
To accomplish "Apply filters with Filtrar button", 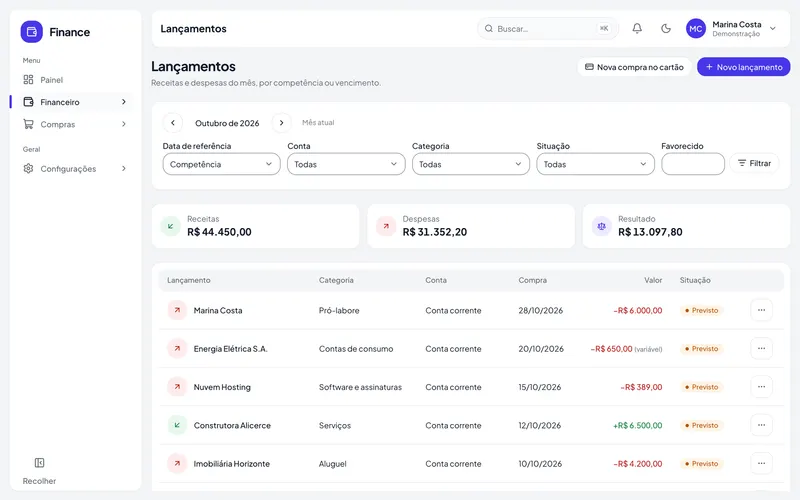I will tap(754, 163).
